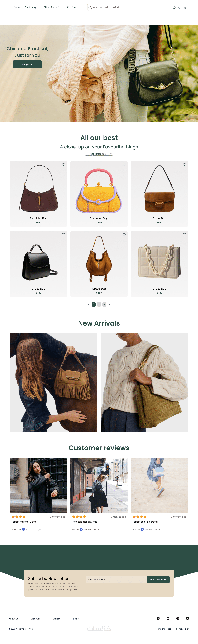Go to previous products page arrow

(89, 304)
